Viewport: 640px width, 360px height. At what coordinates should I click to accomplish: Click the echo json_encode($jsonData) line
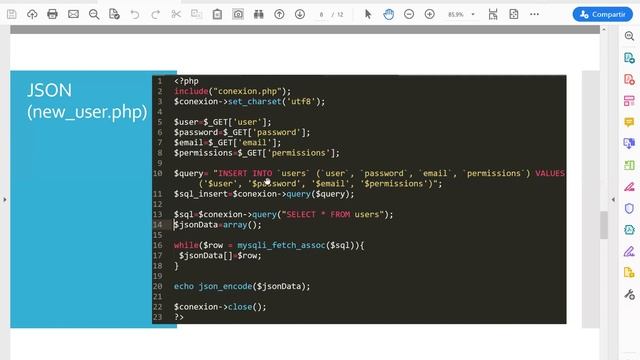242,287
